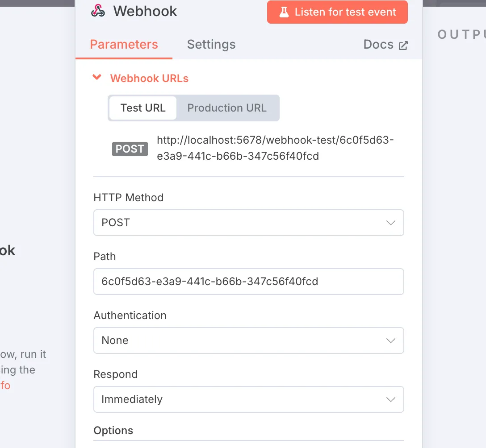Switch to the Settings tab
This screenshot has height=448, width=486.
(211, 45)
